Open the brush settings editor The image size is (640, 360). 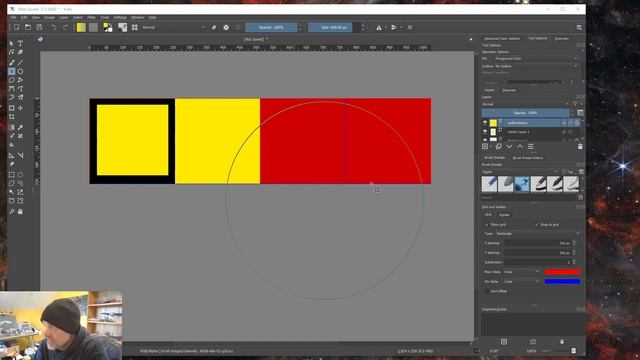pyautogui.click(x=122, y=27)
